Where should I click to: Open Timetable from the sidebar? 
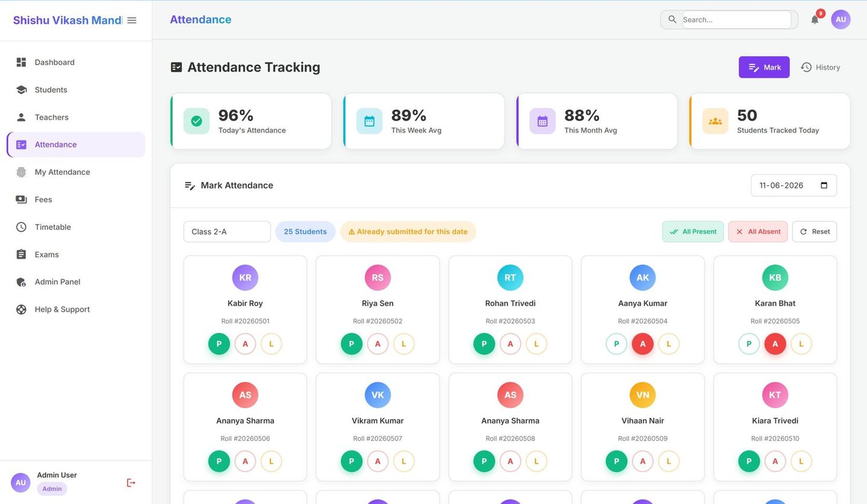pos(76,227)
